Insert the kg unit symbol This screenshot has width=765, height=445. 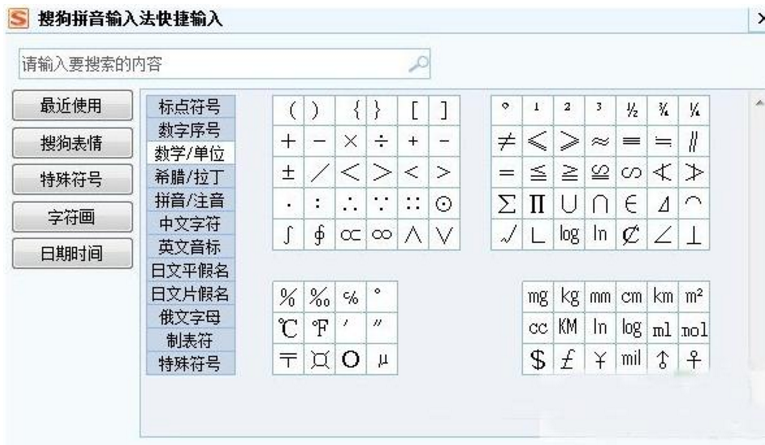pos(568,297)
